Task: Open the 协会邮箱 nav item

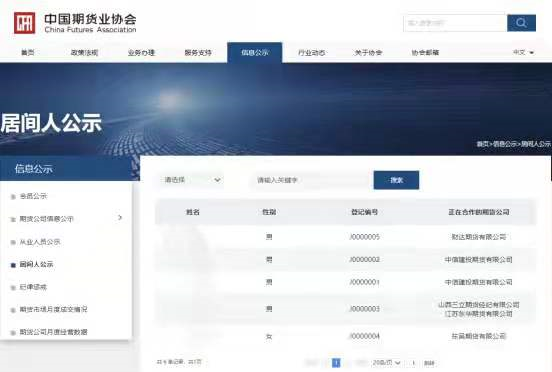Action: pos(425,53)
